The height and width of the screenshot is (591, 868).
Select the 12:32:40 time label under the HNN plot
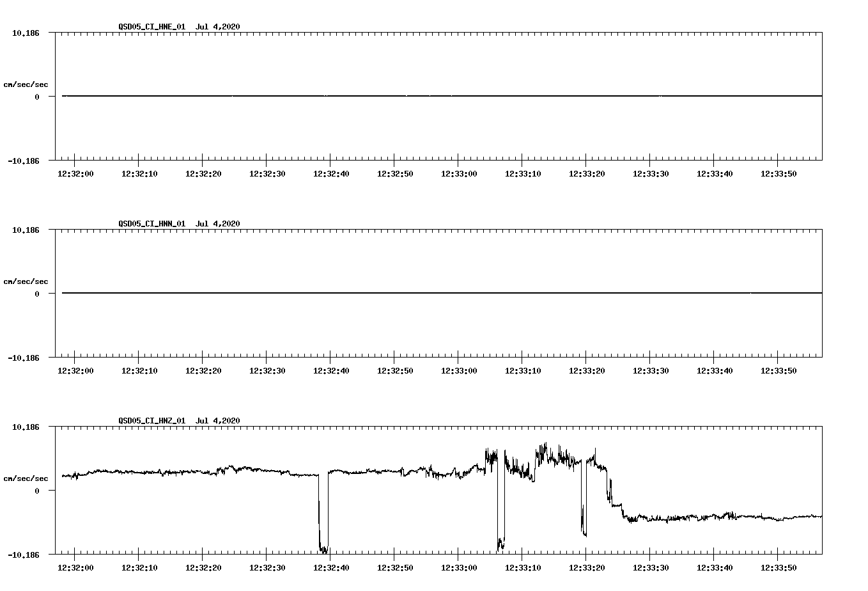click(331, 371)
